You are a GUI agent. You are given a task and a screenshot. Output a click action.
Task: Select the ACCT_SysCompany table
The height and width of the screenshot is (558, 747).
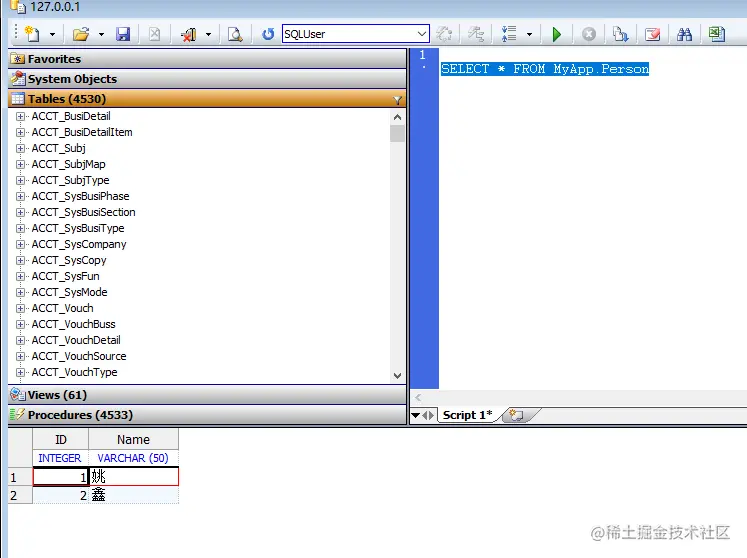[x=79, y=244]
